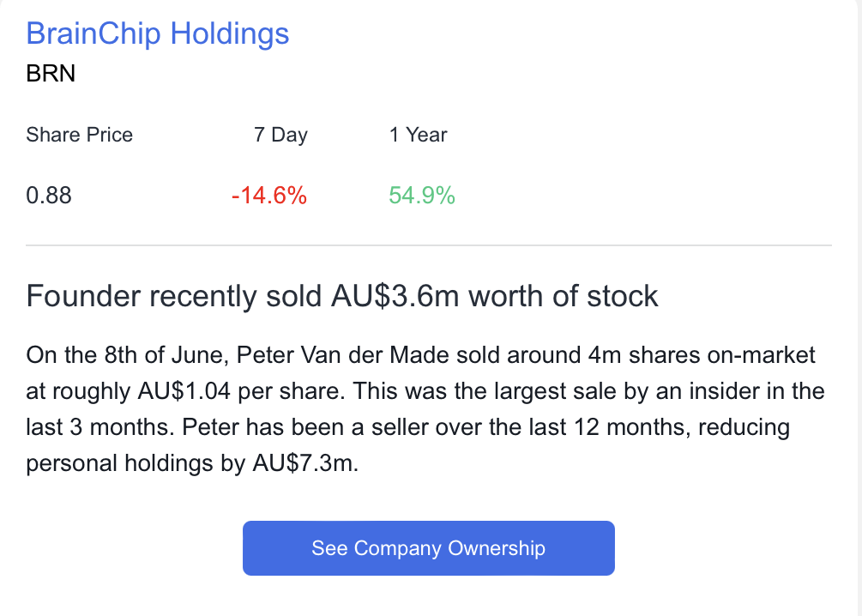The width and height of the screenshot is (862, 616).
Task: Select the green 54.9% yearly return
Action: [x=421, y=196]
